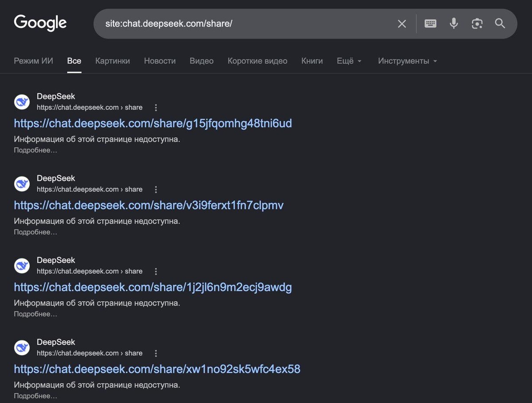Click DeepSeek site name above v3i9ferxt1fn7clpmv link
This screenshot has height=403, width=532.
click(x=56, y=178)
